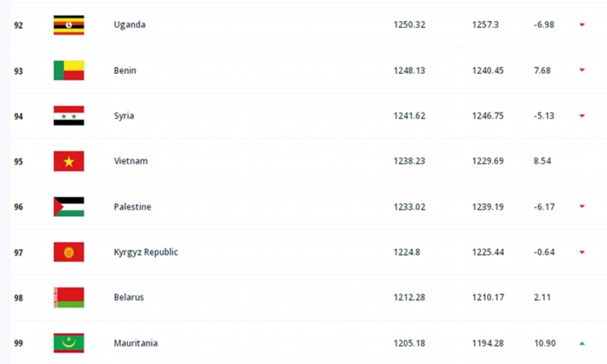Click the red down arrow for Uganda
607x364 pixels.
(582, 25)
